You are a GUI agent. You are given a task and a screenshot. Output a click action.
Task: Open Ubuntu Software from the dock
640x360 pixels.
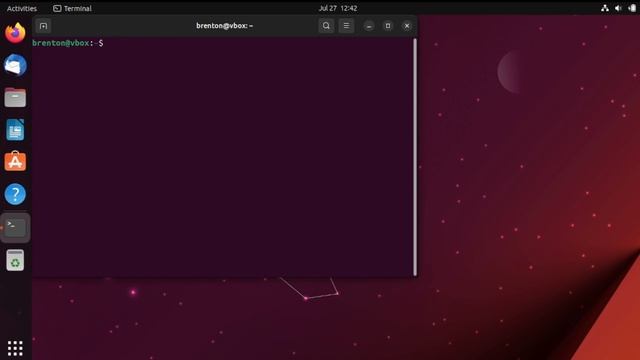(15, 162)
